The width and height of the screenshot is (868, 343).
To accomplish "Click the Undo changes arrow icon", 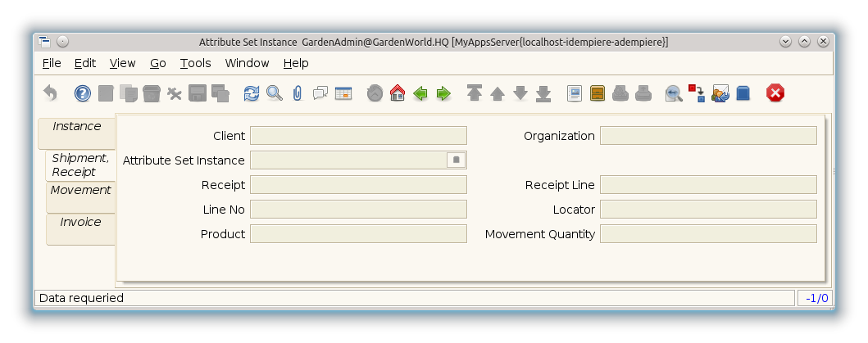I will [x=50, y=93].
